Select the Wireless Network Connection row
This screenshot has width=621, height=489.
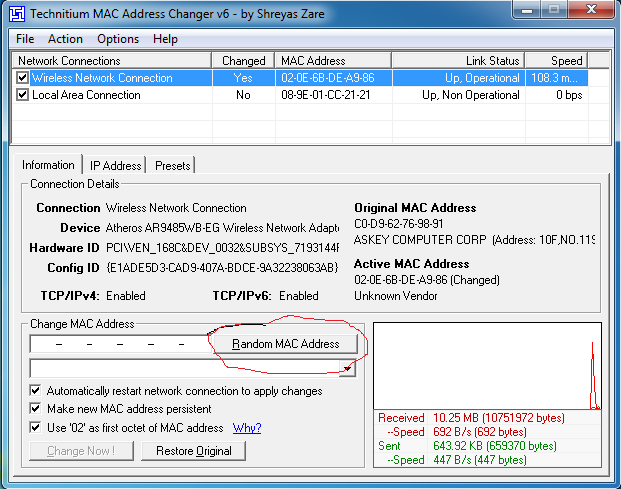click(x=300, y=78)
